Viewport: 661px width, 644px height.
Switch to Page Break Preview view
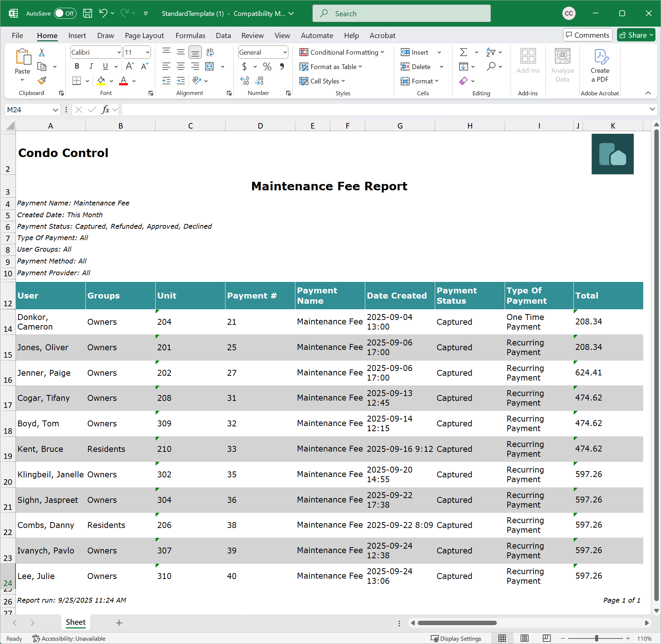click(x=547, y=638)
